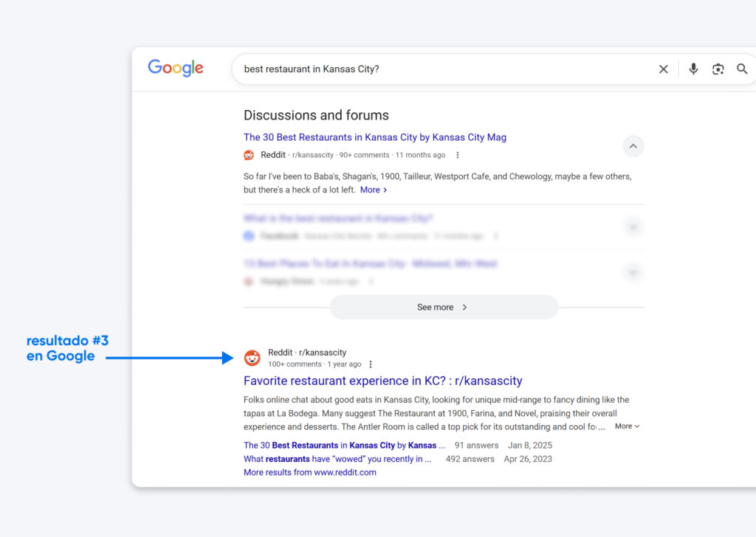756x537 pixels.
Task: Click the search magnifier icon
Action: point(743,69)
